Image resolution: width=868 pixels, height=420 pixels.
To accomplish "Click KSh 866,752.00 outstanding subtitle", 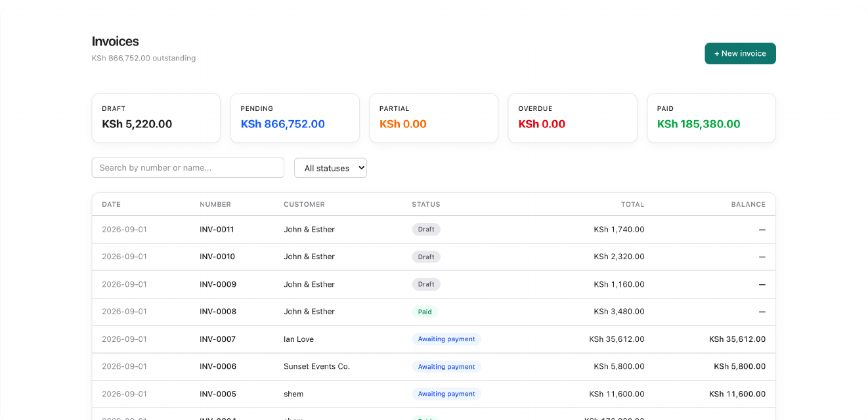I will (144, 58).
